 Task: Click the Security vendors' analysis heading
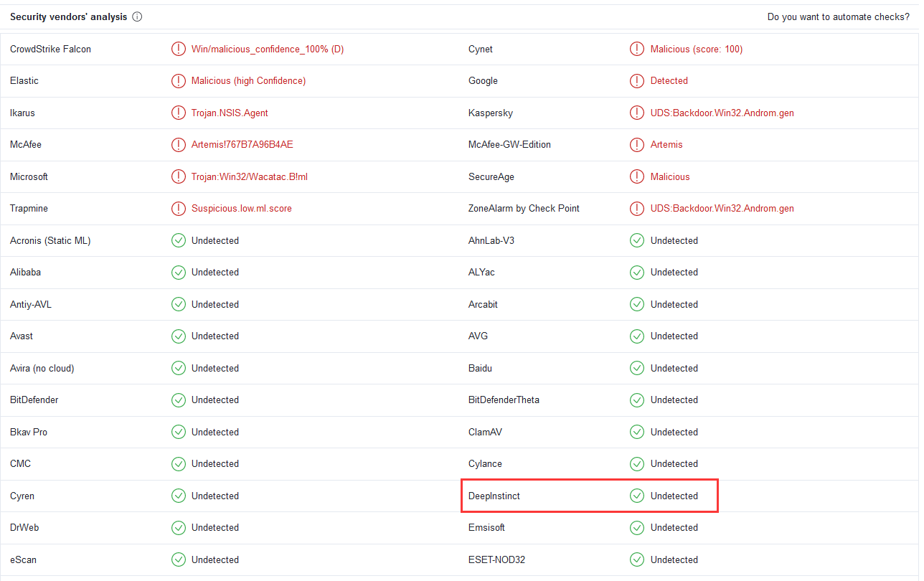68,17
